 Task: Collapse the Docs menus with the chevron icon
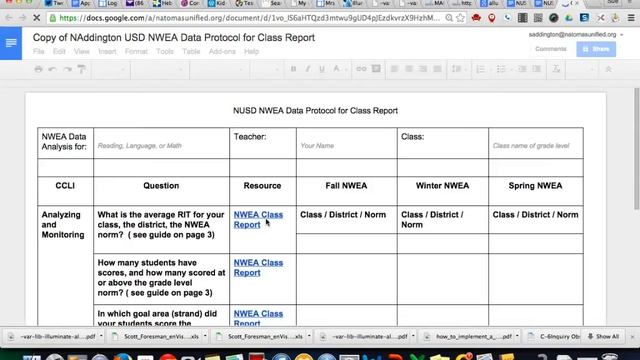click(609, 69)
